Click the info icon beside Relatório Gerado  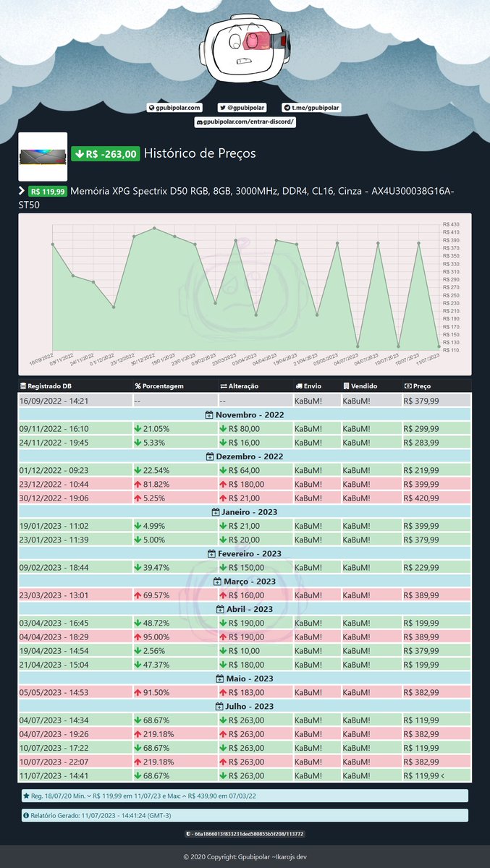point(26,816)
